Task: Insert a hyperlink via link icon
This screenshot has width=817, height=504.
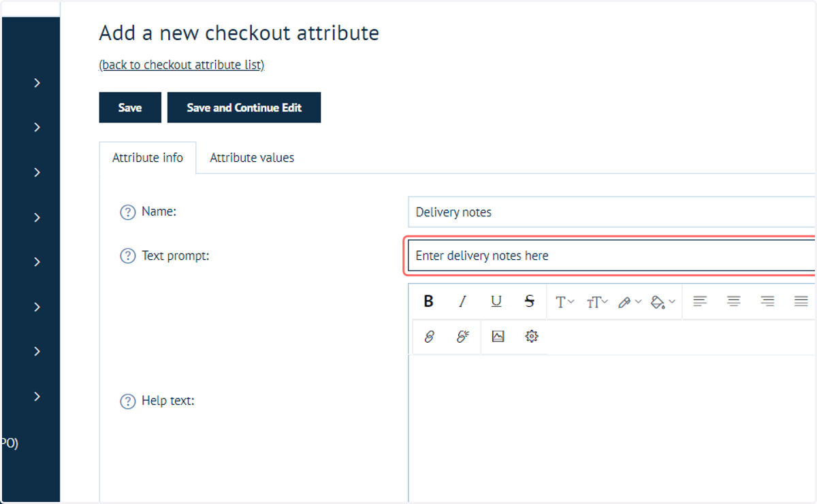Action: [429, 336]
